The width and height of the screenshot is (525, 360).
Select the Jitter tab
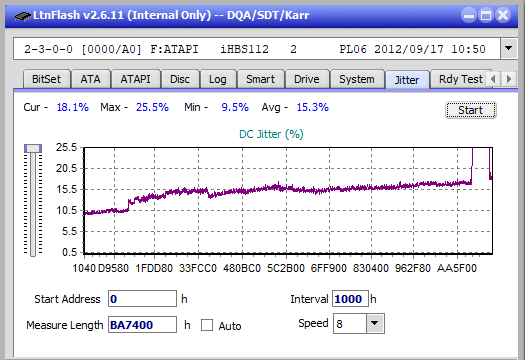click(407, 80)
